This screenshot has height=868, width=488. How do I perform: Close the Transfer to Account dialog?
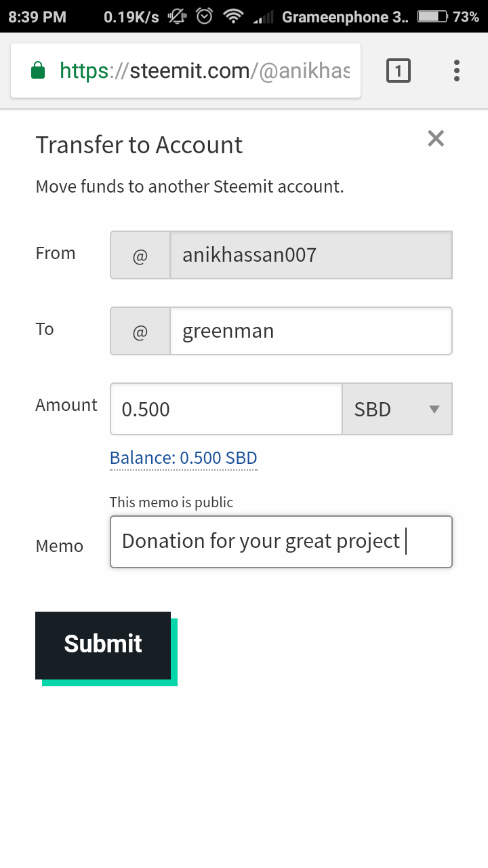point(436,138)
